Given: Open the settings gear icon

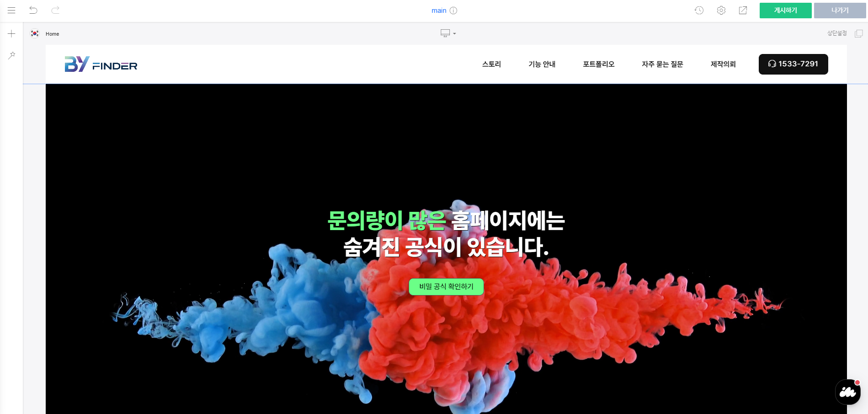Looking at the screenshot, I should (721, 10).
